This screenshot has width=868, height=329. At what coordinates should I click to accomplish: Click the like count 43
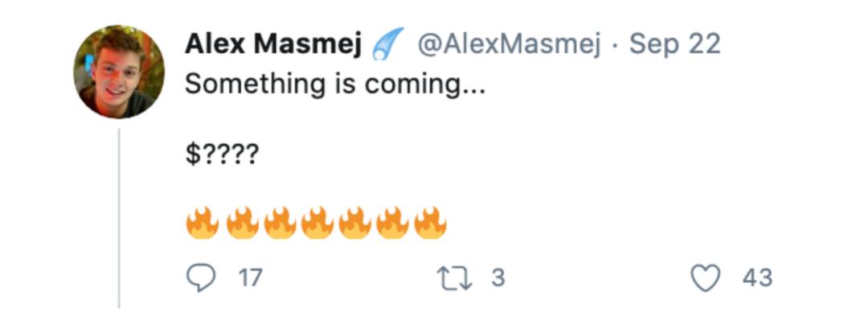[757, 278]
